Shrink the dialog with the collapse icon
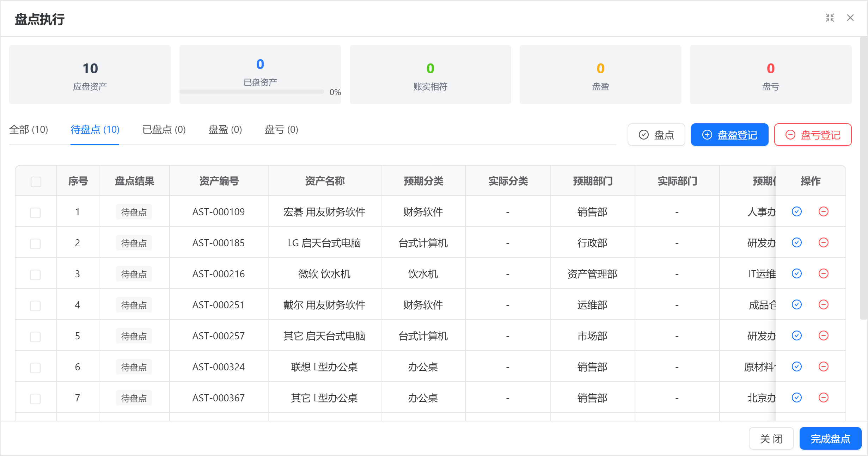868x456 pixels. click(x=830, y=18)
